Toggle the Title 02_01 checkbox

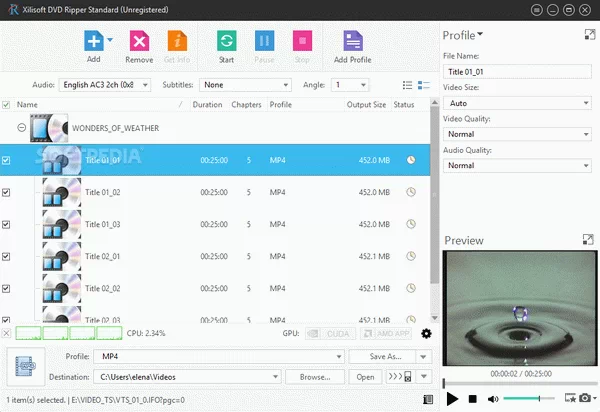click(7, 256)
